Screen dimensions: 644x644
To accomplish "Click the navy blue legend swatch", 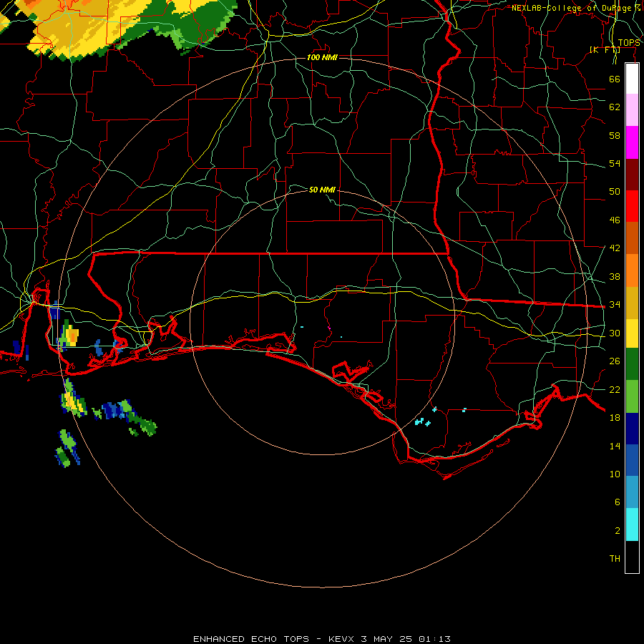I will tap(632, 429).
